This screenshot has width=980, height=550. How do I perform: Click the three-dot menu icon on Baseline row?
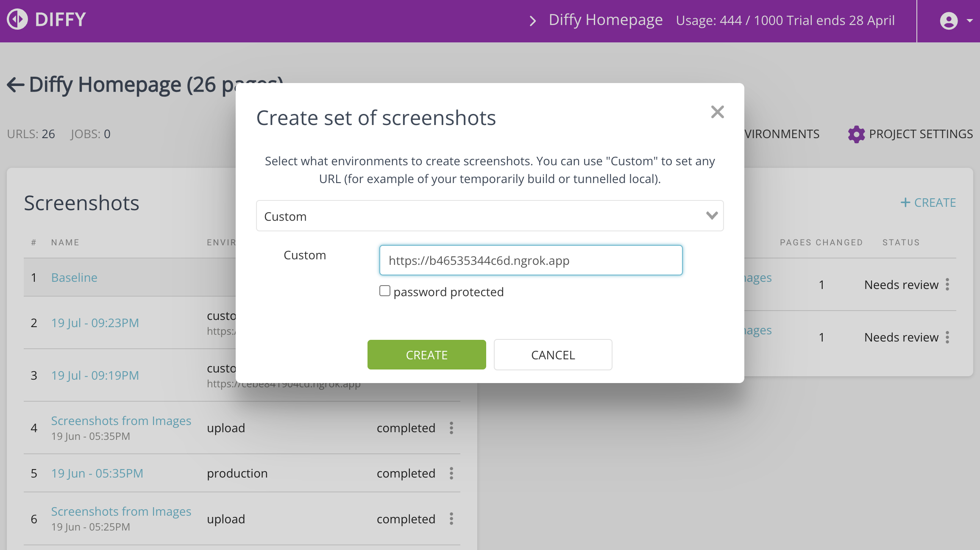pos(948,283)
